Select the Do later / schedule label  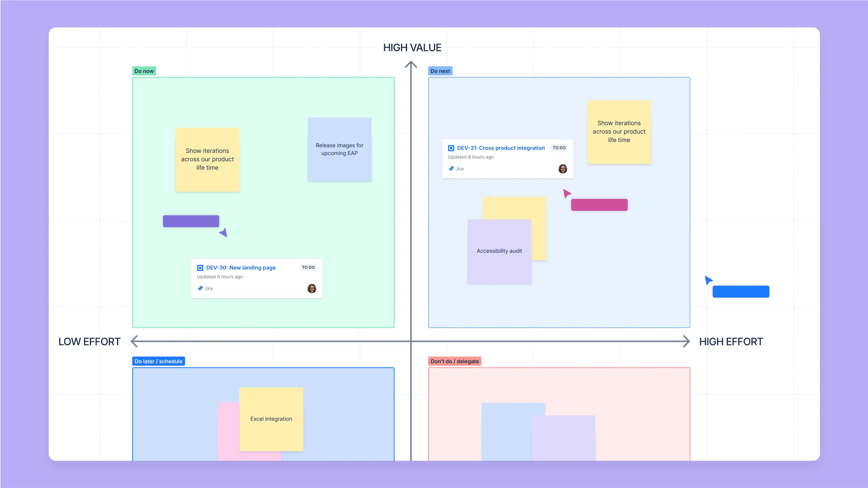click(158, 361)
